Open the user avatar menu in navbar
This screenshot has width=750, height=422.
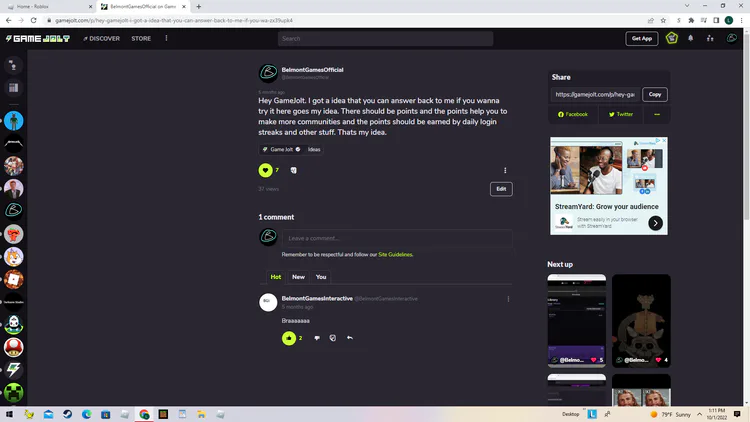point(731,38)
